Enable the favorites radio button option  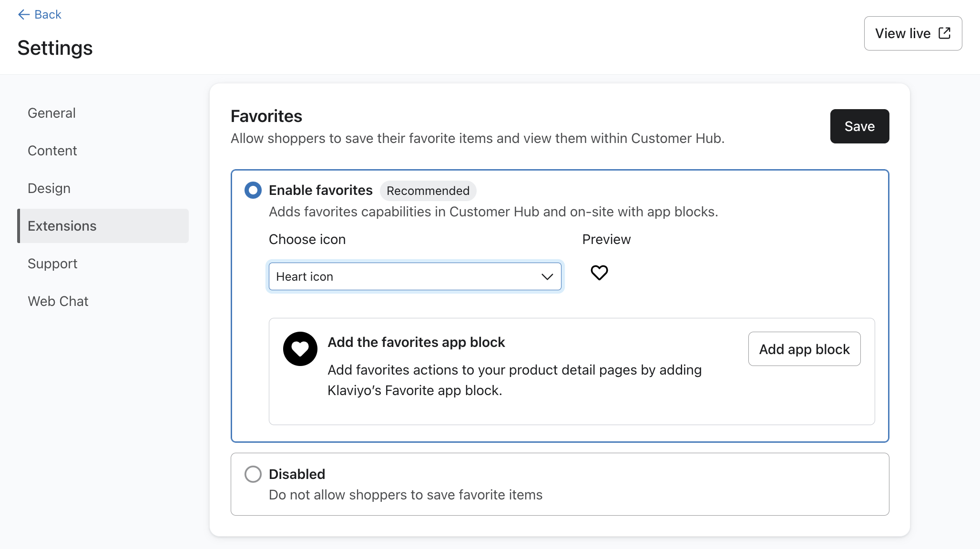click(x=253, y=191)
